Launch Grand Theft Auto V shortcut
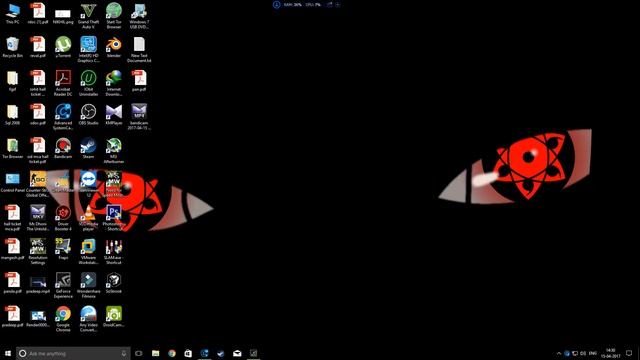 pyautogui.click(x=88, y=16)
